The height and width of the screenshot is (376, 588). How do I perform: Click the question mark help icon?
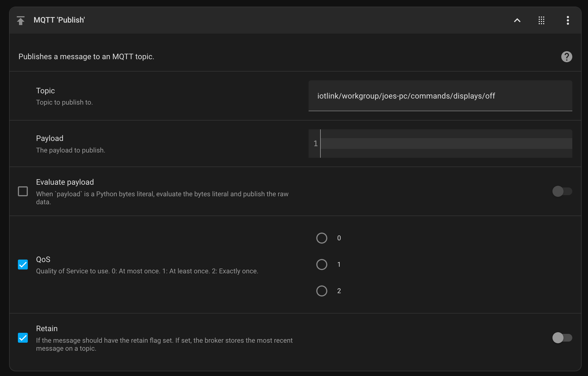point(567,56)
